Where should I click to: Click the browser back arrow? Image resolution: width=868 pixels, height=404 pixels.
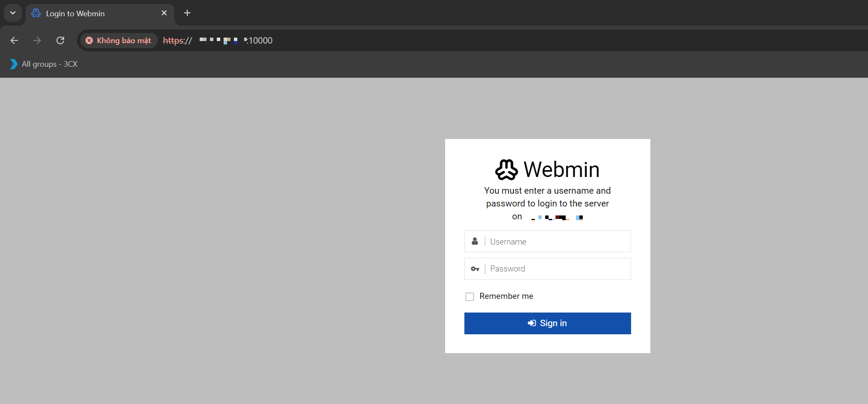coord(14,40)
